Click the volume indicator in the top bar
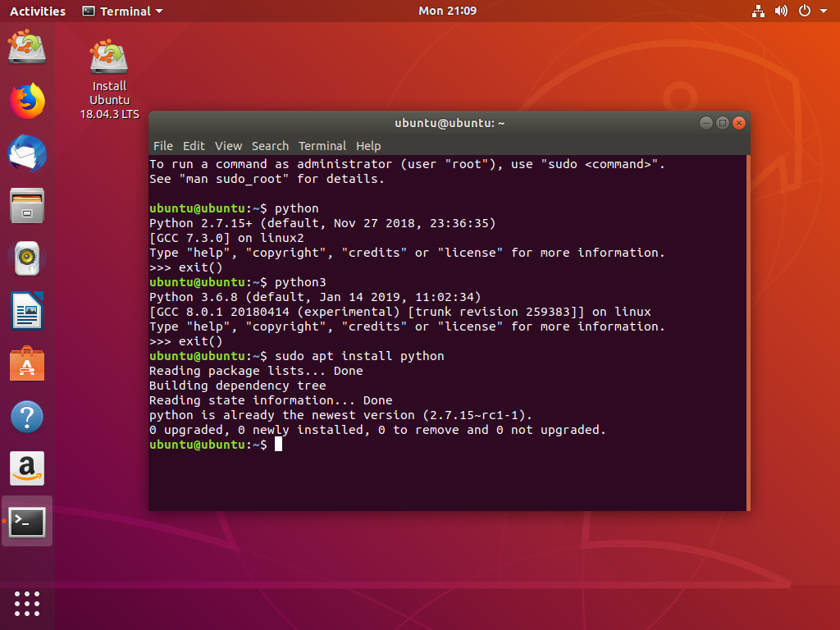Image resolution: width=840 pixels, height=630 pixels. [x=781, y=11]
